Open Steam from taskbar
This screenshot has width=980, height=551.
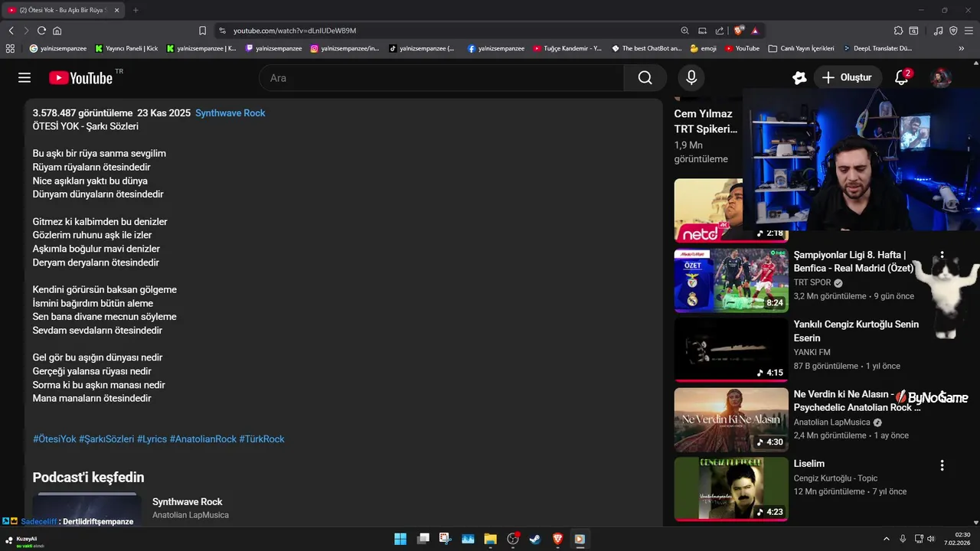click(x=535, y=539)
